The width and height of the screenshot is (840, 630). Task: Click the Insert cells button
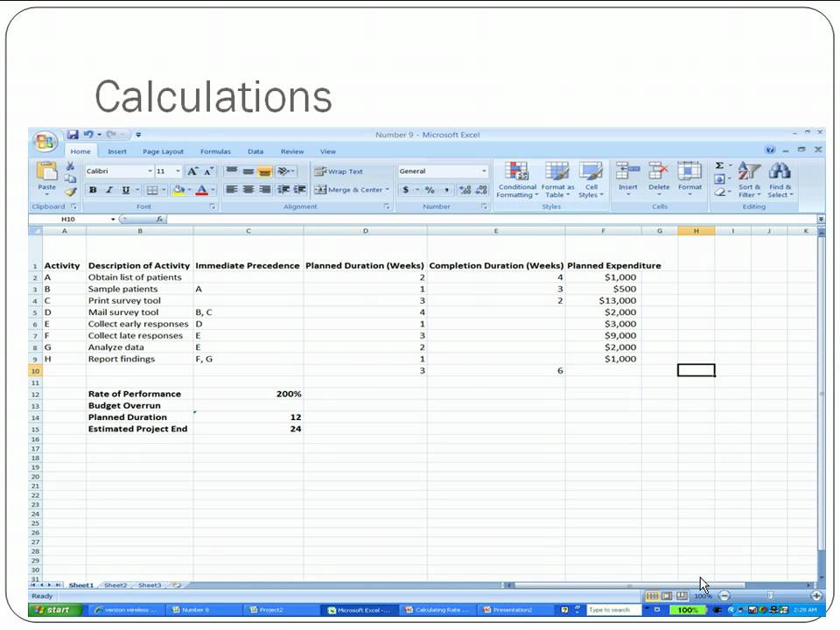pos(627,178)
